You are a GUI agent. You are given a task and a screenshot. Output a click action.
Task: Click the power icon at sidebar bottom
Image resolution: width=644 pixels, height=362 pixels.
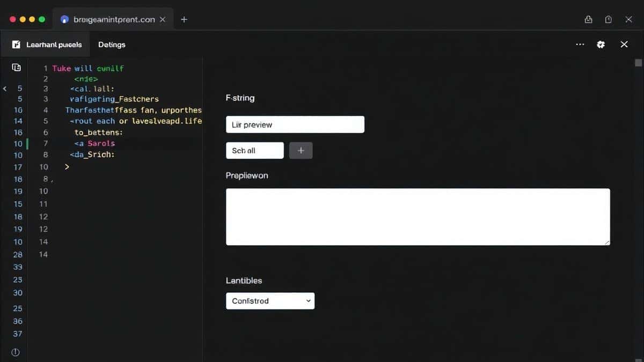(x=16, y=352)
